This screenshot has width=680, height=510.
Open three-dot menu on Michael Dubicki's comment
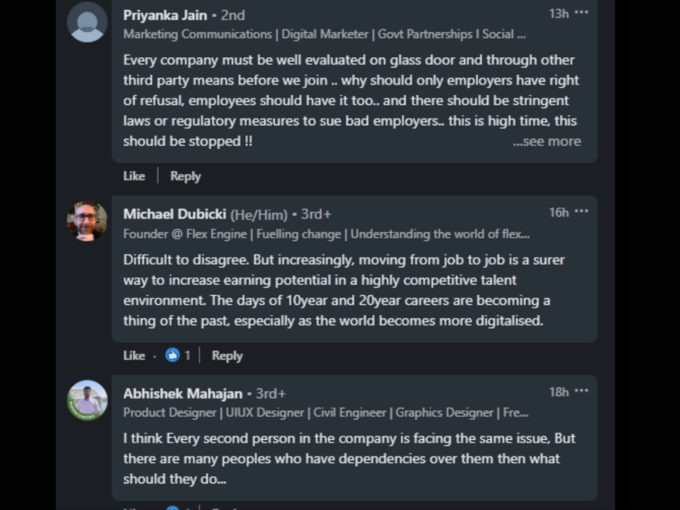point(581,212)
